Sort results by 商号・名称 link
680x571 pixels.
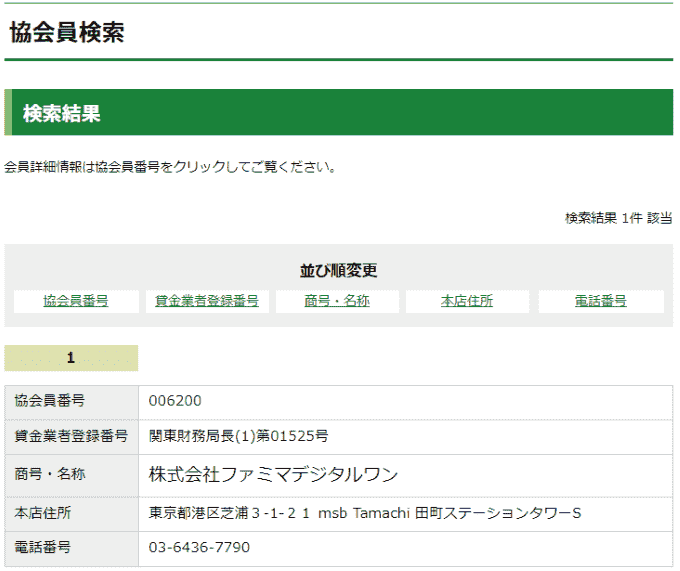coord(337,301)
